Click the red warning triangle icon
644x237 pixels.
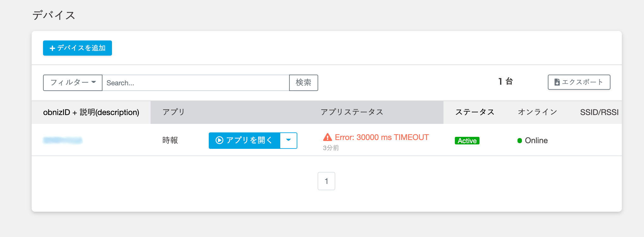(x=327, y=137)
